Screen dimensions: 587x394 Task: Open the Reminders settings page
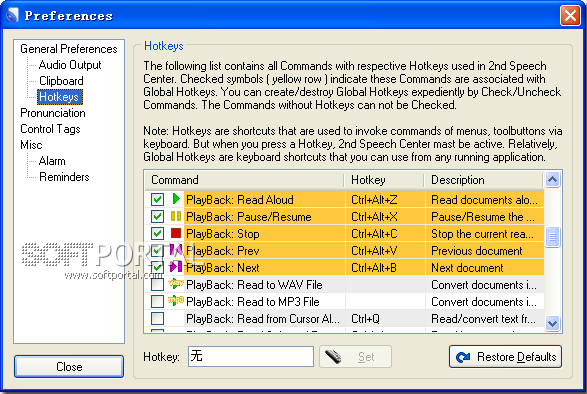(x=64, y=177)
